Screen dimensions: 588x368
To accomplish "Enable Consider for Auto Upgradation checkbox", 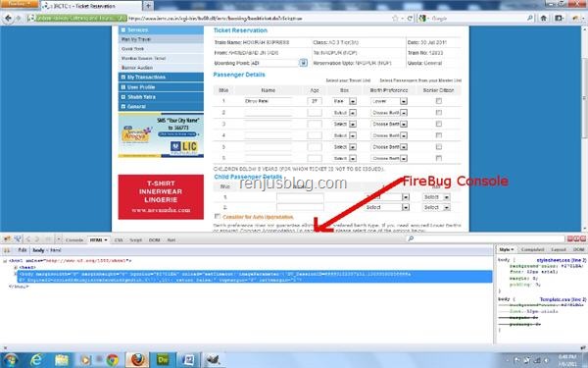I will pyautogui.click(x=217, y=216).
